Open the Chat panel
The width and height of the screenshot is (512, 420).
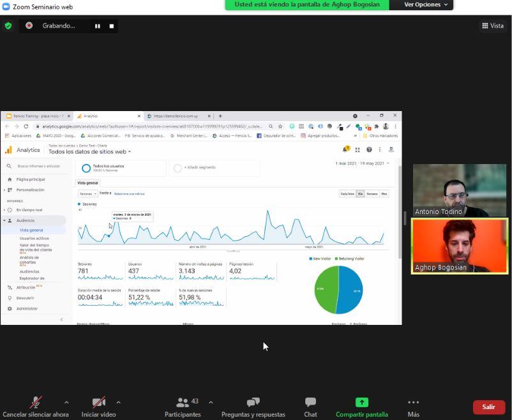[x=310, y=407]
